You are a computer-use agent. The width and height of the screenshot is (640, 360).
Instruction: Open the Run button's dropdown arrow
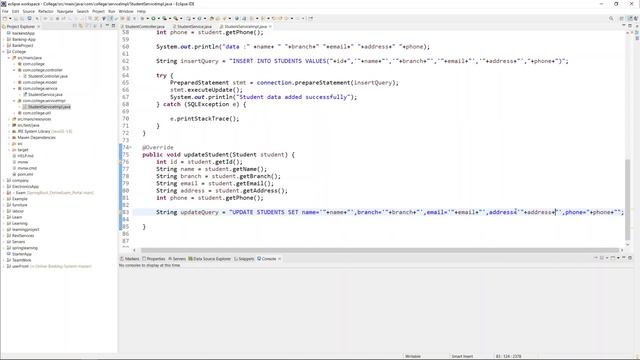point(158,18)
